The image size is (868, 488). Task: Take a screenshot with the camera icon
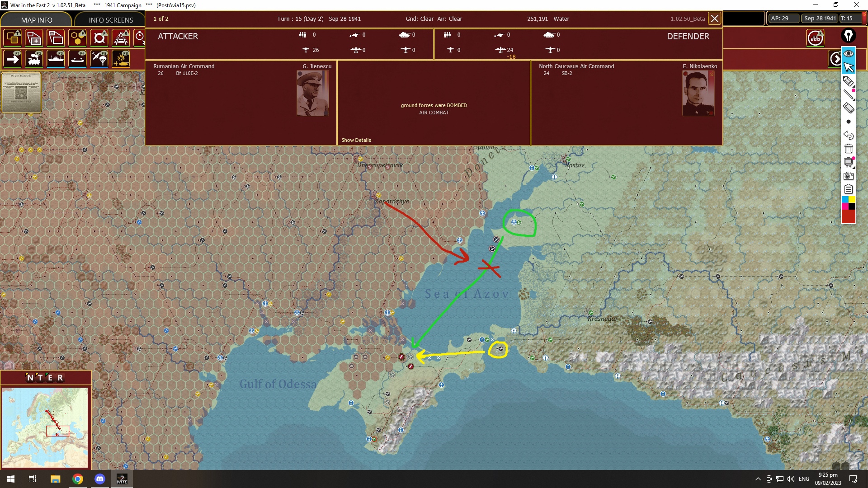(849, 176)
